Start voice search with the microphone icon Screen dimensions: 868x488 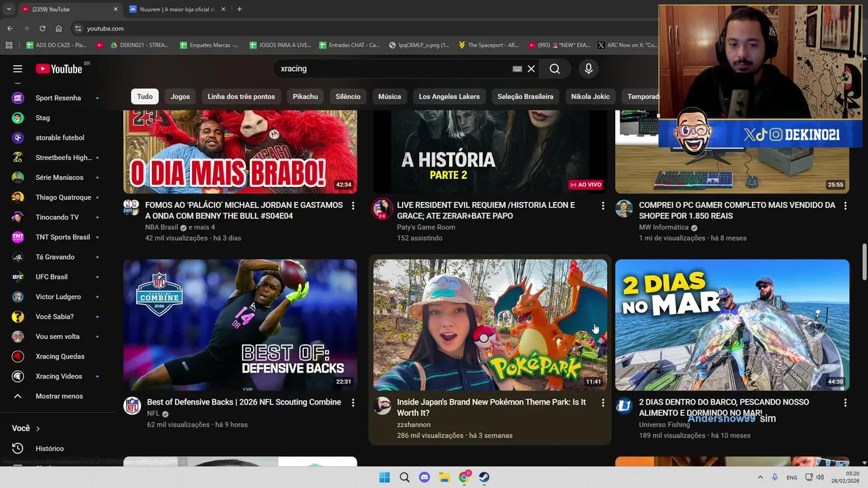[589, 68]
